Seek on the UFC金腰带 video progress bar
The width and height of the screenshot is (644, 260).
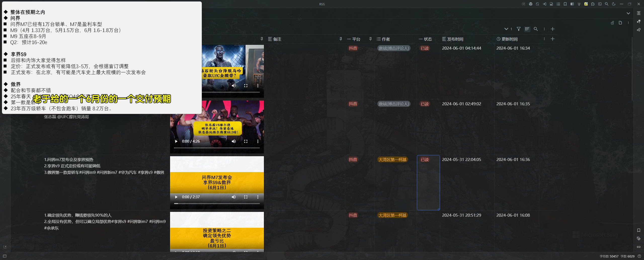pos(231,92)
